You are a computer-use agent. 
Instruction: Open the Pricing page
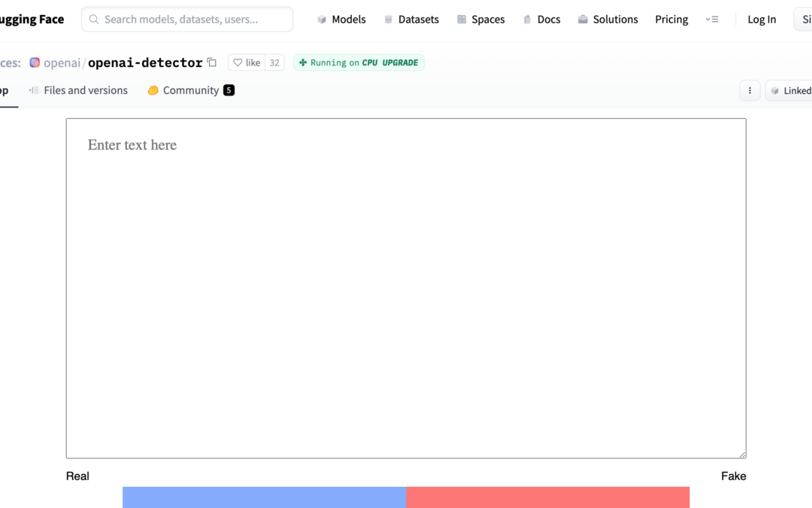[671, 20]
